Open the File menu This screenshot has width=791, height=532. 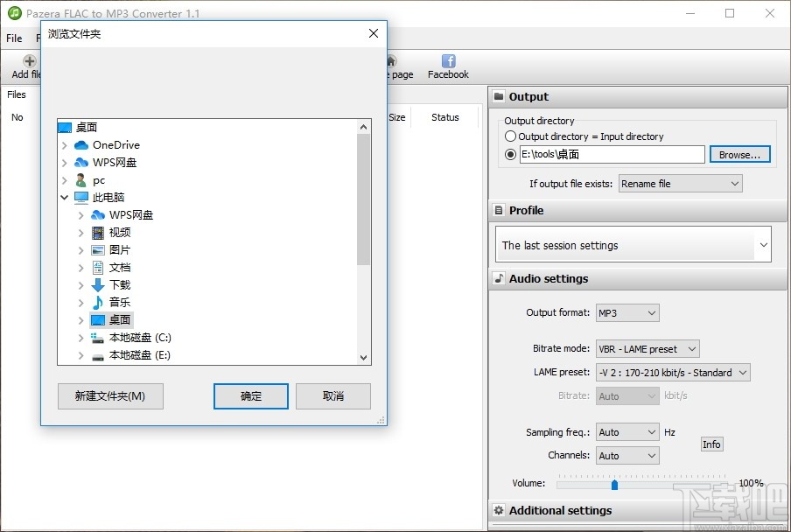13,38
